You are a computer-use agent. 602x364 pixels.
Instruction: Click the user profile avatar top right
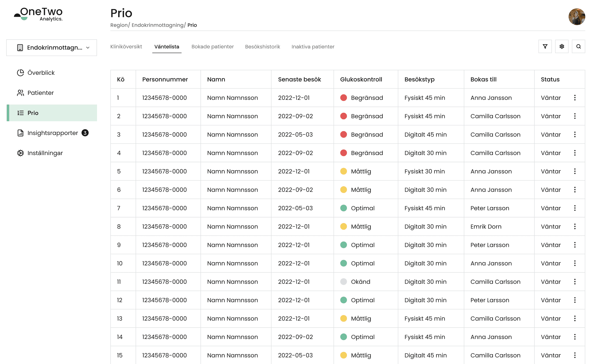tap(577, 16)
